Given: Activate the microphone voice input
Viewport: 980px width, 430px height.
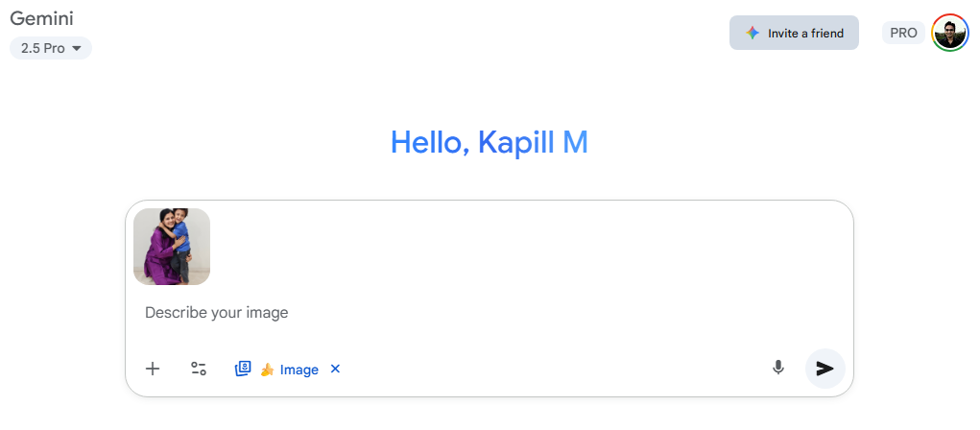Looking at the screenshot, I should tap(778, 368).
